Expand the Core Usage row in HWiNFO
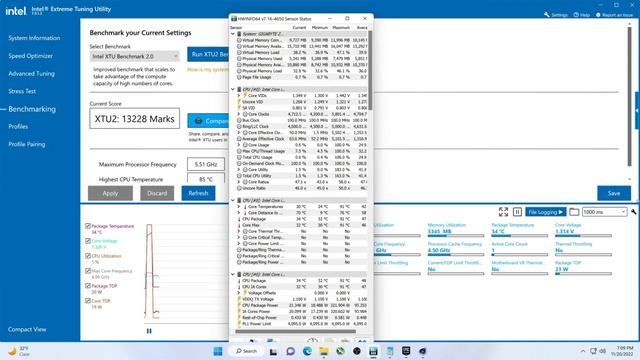The image size is (640, 360). tap(239, 145)
